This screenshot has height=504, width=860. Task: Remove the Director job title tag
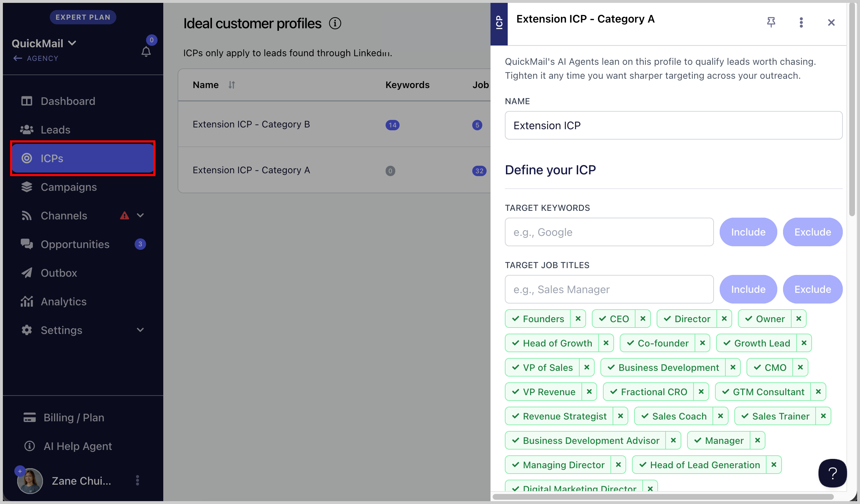pos(724,319)
